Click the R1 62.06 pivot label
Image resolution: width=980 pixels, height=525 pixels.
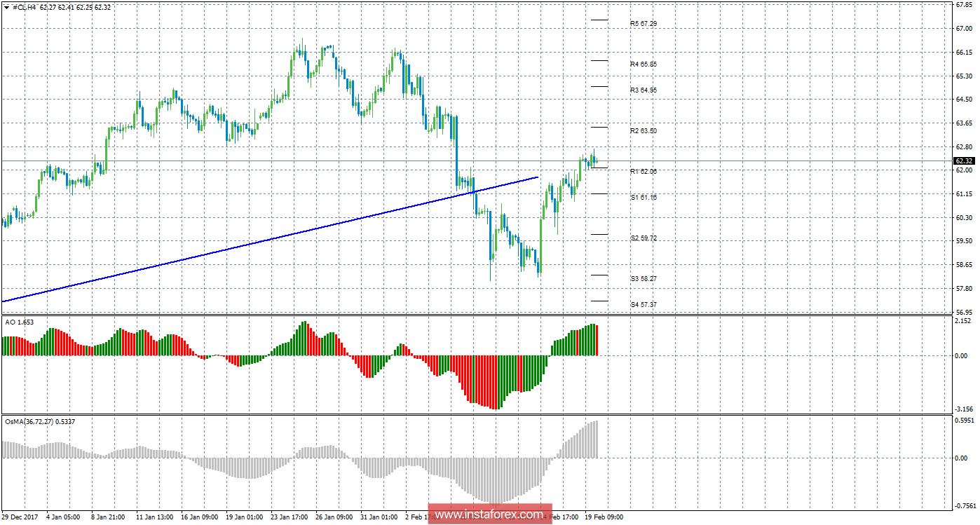click(x=643, y=172)
